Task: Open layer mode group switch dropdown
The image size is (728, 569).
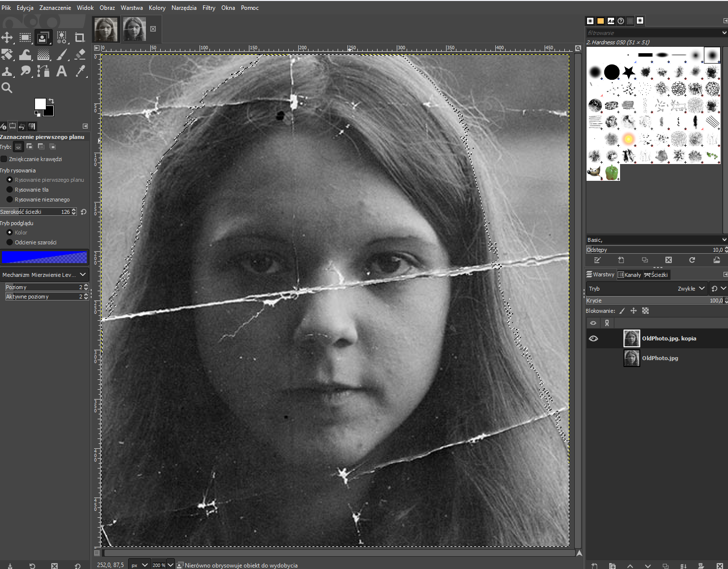Action: pyautogui.click(x=718, y=289)
